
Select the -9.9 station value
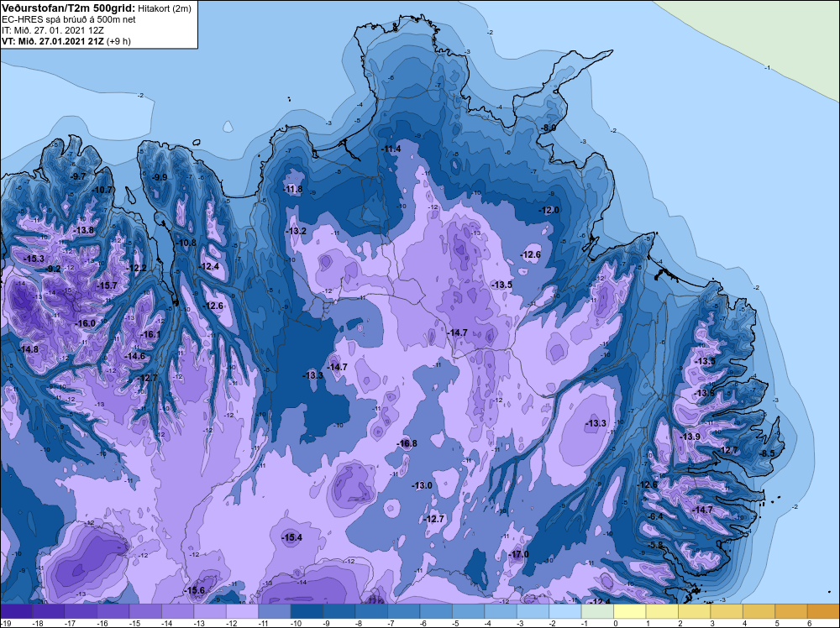159,176
